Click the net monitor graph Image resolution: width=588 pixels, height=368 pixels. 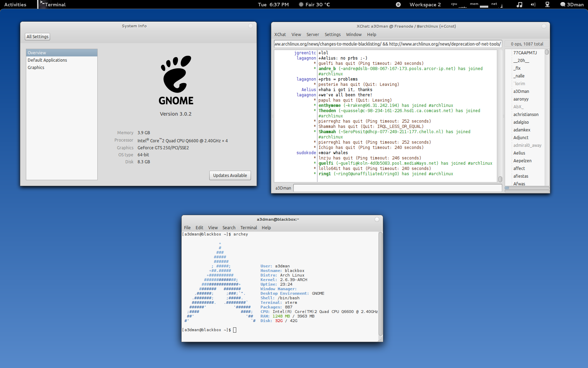(497, 5)
